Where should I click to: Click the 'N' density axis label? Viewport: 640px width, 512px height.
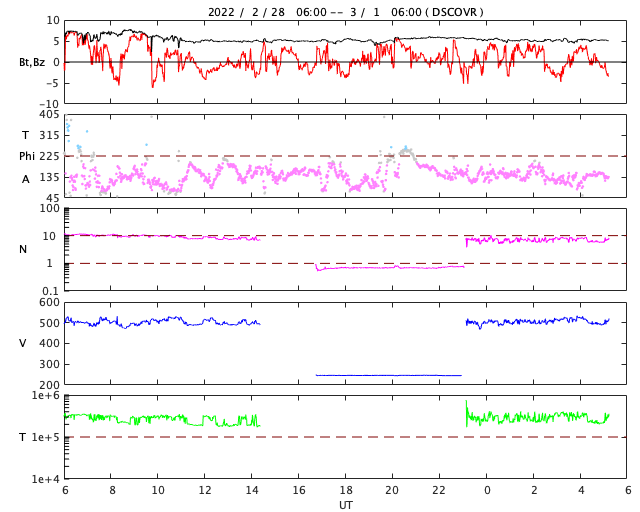23,249
